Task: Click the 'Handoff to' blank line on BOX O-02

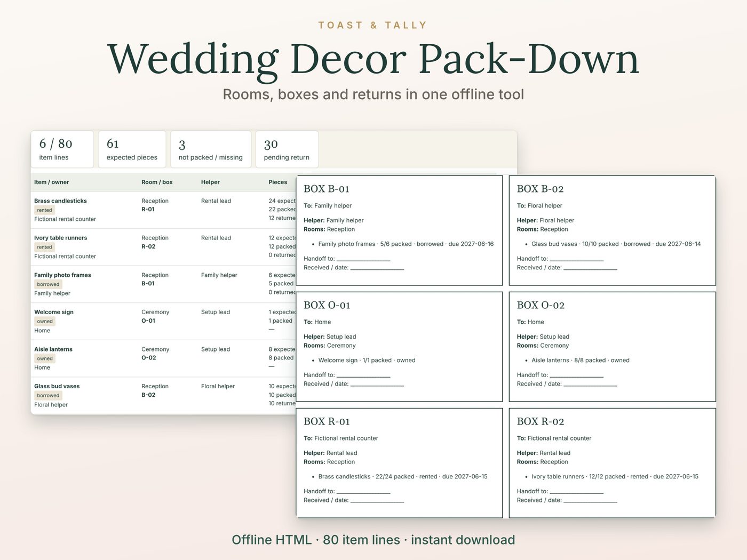Action: coord(577,375)
